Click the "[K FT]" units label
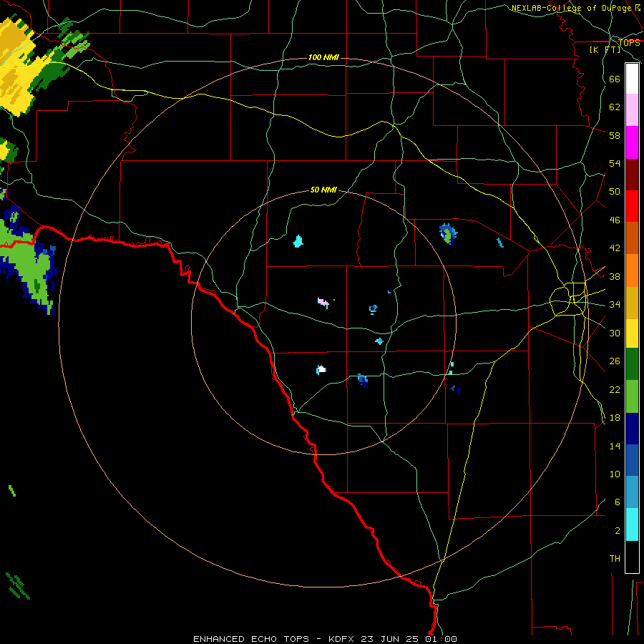This screenshot has height=644, width=644. coord(605,49)
